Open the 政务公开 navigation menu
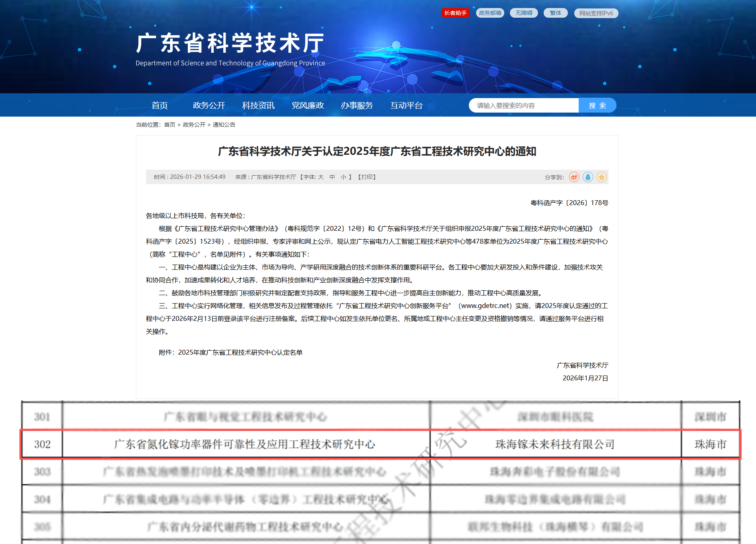This screenshot has height=544, width=756. point(209,105)
